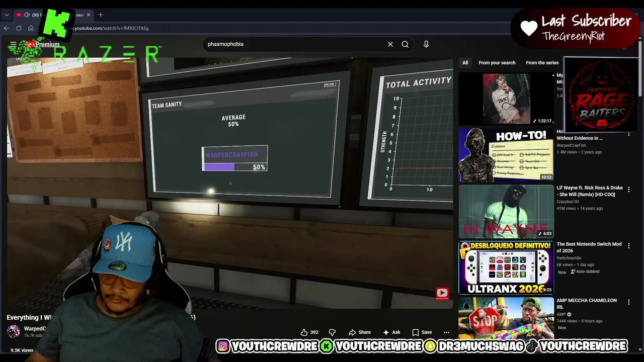Go back to the previous page
Viewport: 644px width, 362px height.
tap(7, 28)
